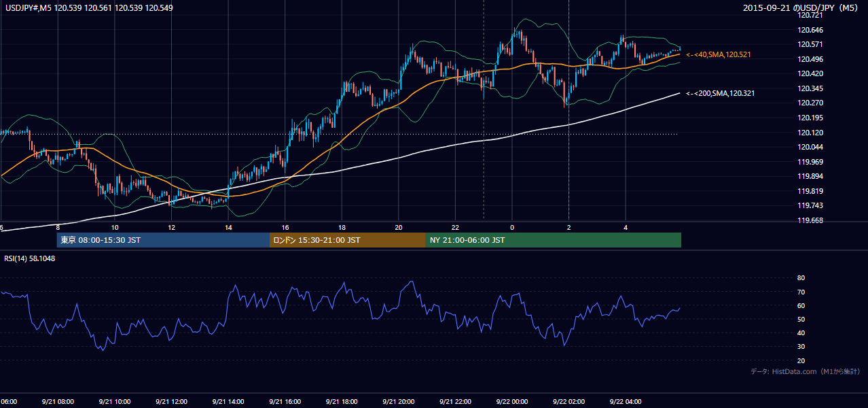The width and height of the screenshot is (868, 408).
Task: Click the 9/21 18:00 time label
Action: [342, 402]
